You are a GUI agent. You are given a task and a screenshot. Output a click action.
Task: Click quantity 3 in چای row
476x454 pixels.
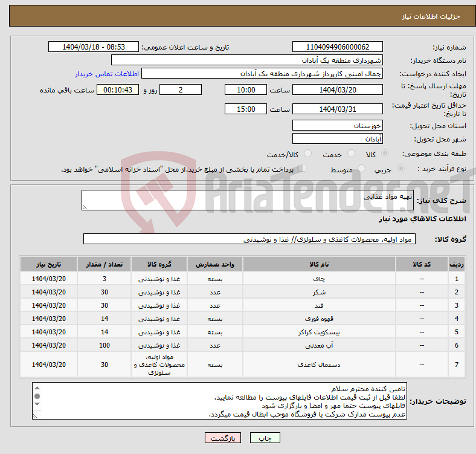pyautogui.click(x=105, y=279)
